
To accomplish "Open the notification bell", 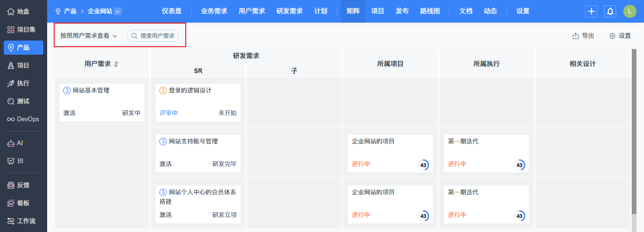I will click(610, 11).
